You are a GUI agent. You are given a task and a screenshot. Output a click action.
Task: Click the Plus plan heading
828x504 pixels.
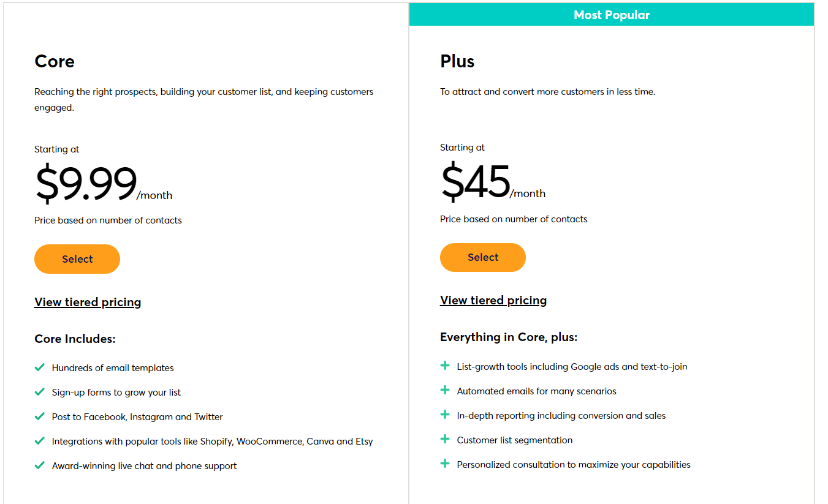[x=457, y=61]
